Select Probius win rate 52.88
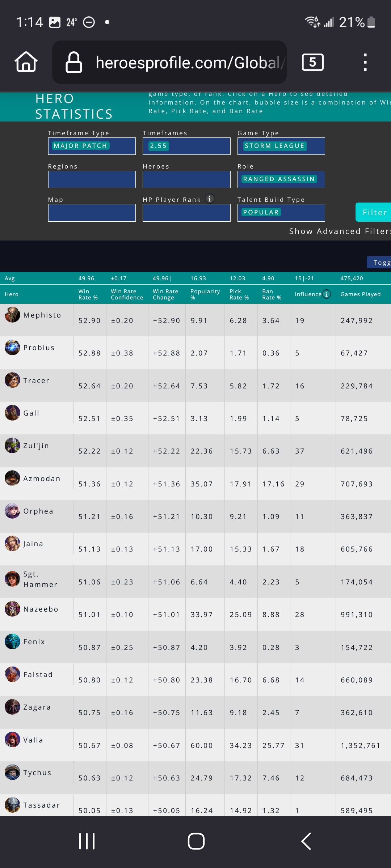Image resolution: width=391 pixels, height=868 pixels. (x=89, y=353)
